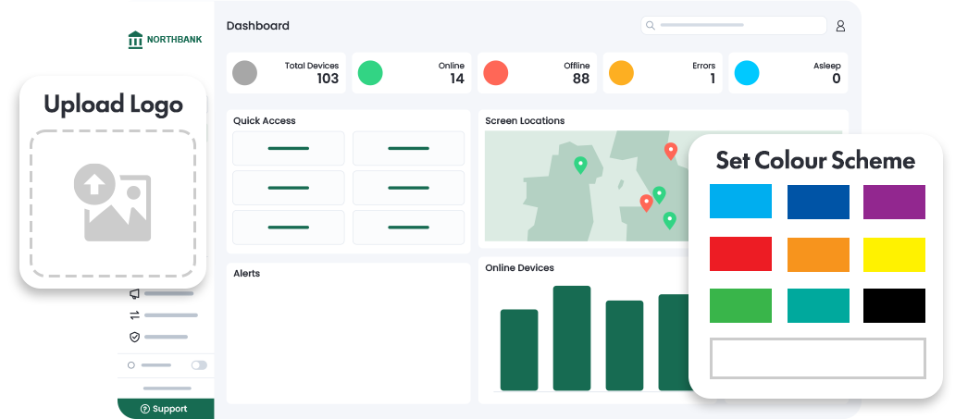
Task: Click the orange Errors status circle
Action: [x=621, y=73]
